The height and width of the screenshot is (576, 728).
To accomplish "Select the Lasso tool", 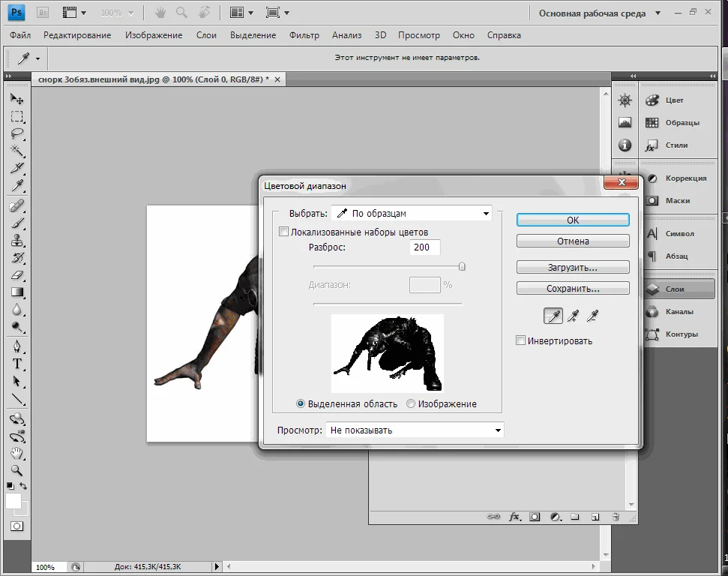I will 16,134.
